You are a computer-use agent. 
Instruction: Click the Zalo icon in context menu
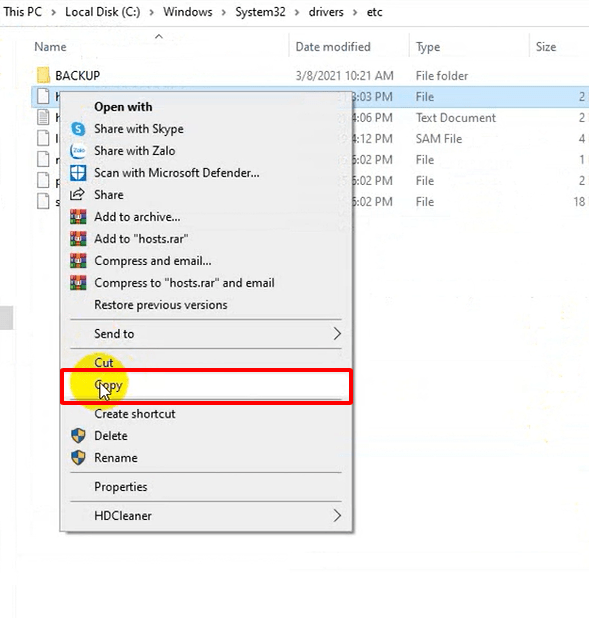point(78,151)
